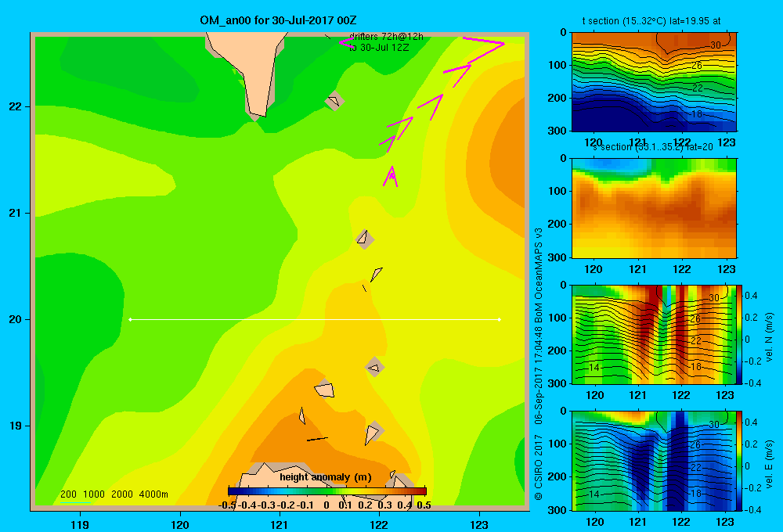Image resolution: width=783 pixels, height=532 pixels.
Task: Click the '-0.5' tick on height anomaly bar
Action: pos(227,505)
